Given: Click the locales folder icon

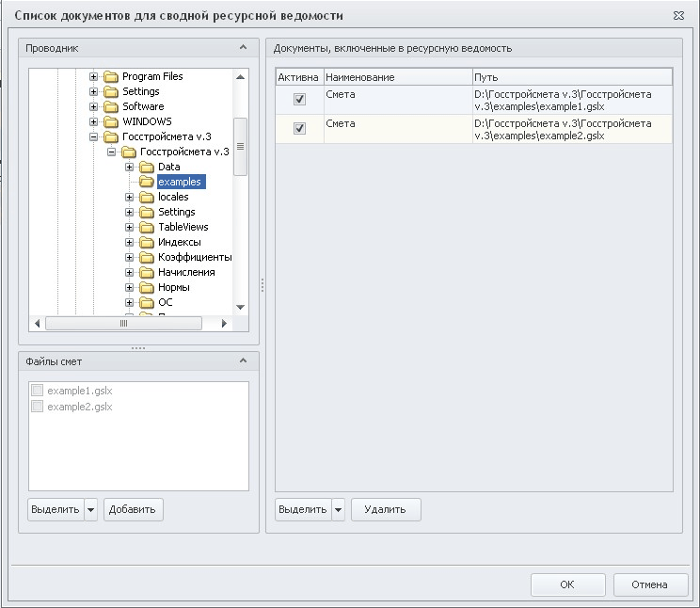Looking at the screenshot, I should click(147, 197).
